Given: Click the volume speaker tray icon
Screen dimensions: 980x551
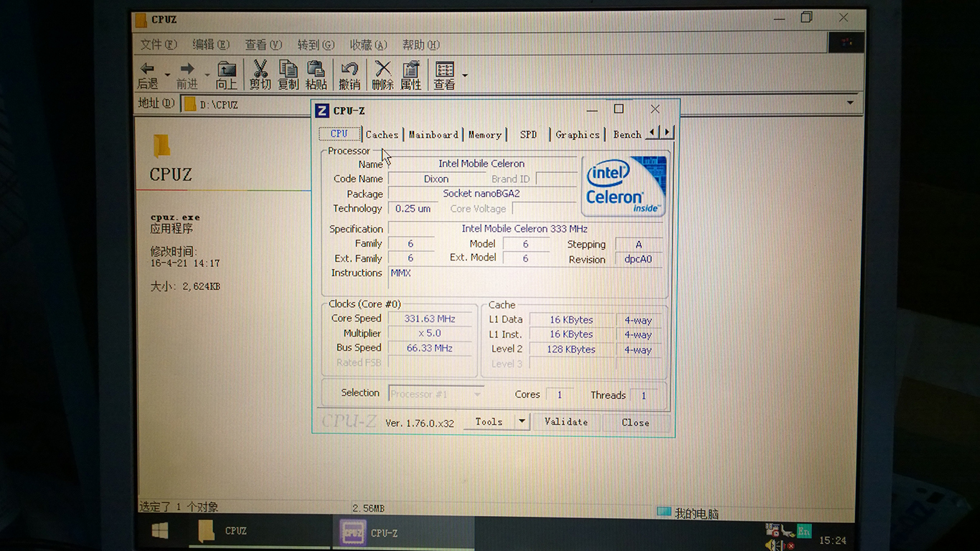Looking at the screenshot, I should pos(774,545).
